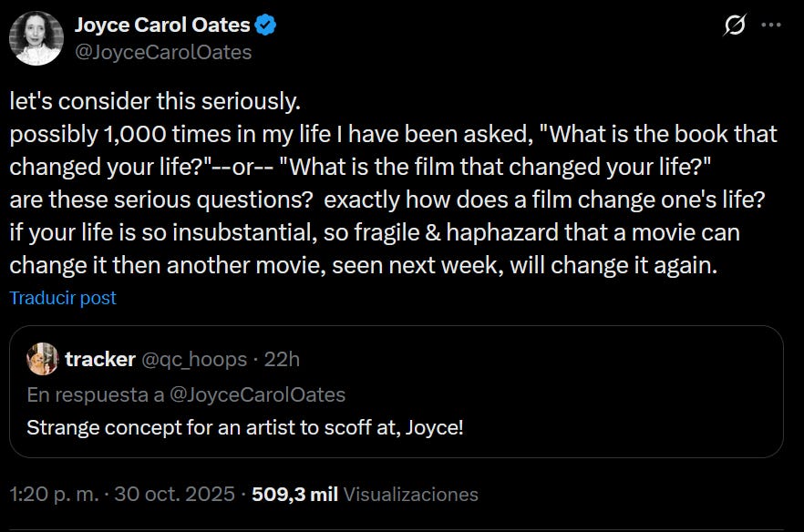Click the Joyce Carol Oates display name
804x532 pixels.
click(162, 26)
